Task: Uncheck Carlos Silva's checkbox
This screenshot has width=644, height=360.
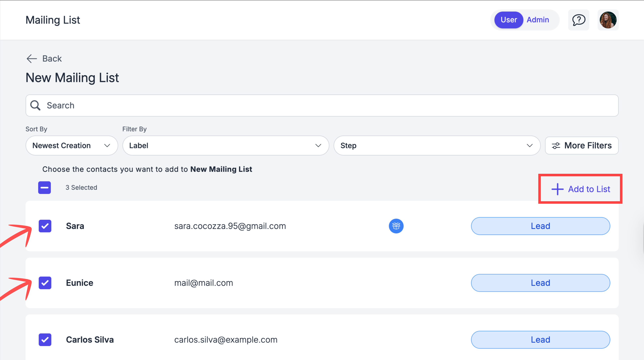Action: click(45, 340)
